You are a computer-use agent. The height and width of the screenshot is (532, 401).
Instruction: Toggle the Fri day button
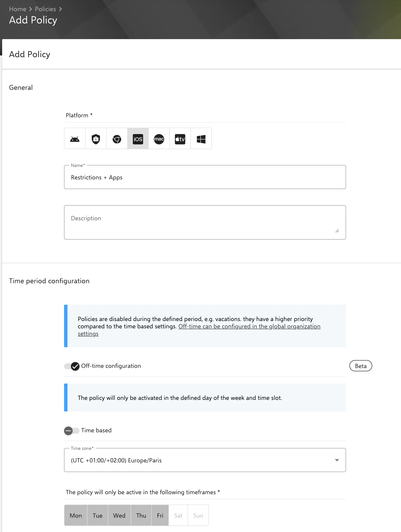[160, 515]
